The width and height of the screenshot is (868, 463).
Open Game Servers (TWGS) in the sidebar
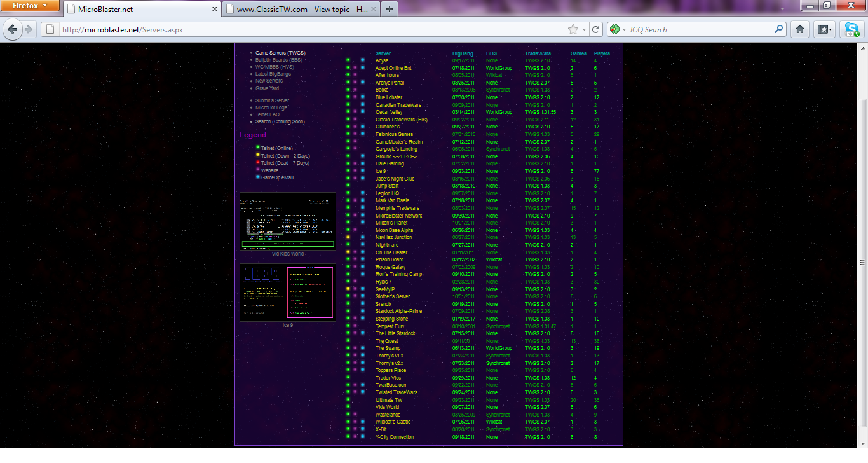click(x=280, y=53)
